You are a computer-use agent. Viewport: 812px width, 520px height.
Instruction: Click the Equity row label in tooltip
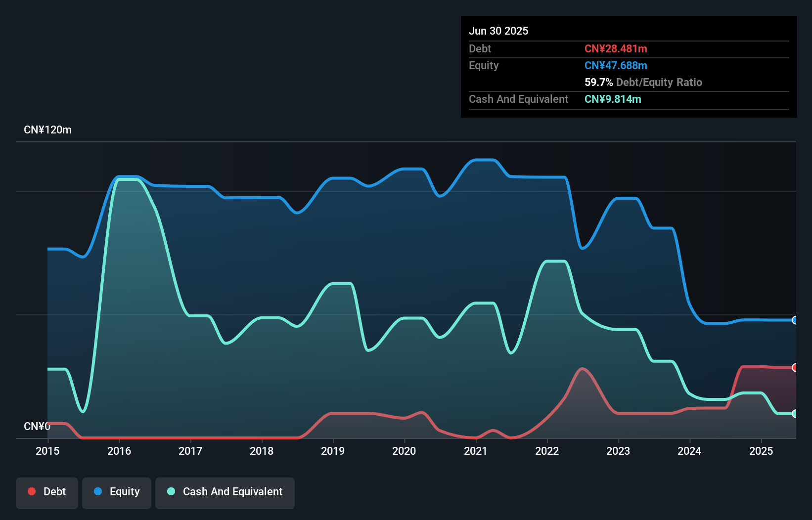484,65
